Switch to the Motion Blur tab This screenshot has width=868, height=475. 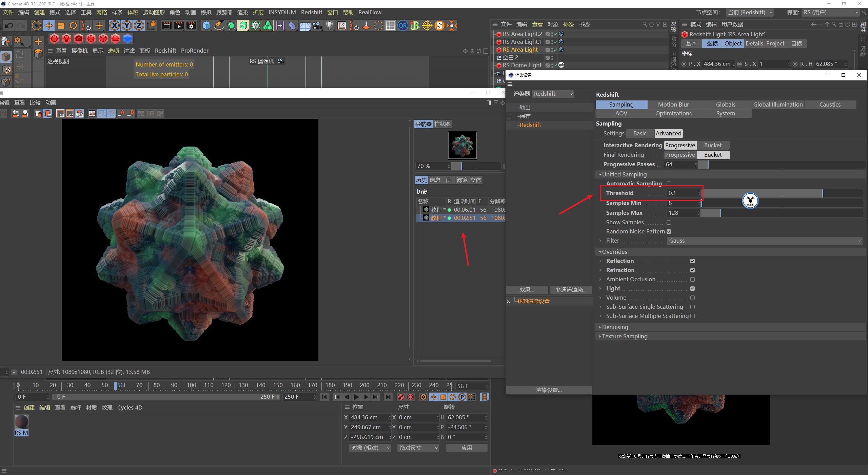tap(673, 104)
